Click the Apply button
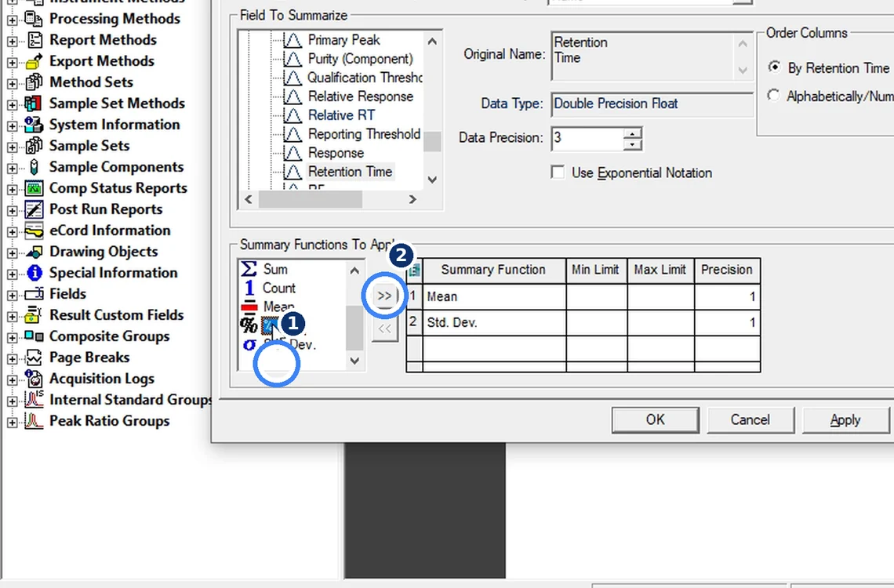Viewport: 894px width, 588px height. (x=845, y=420)
